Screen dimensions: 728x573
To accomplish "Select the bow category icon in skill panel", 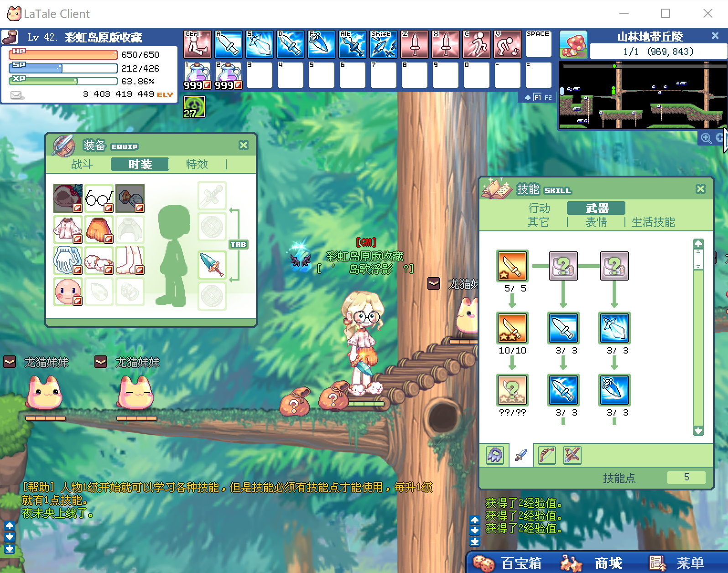I will (546, 455).
